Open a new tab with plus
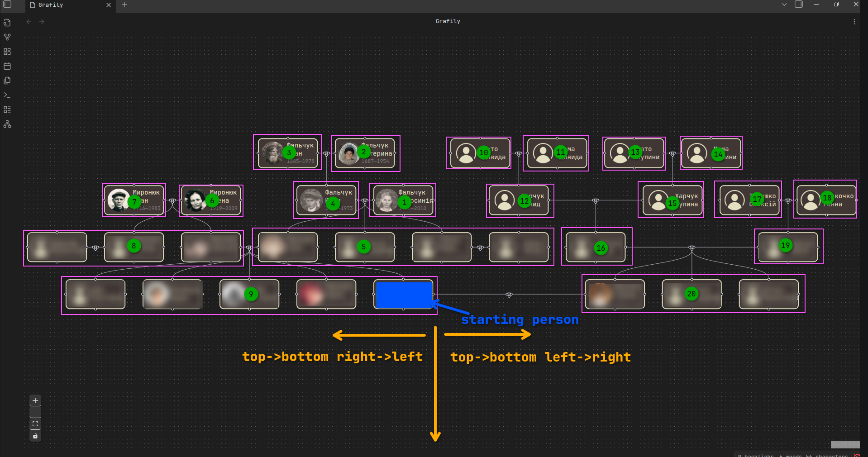Image resolution: width=868 pixels, height=457 pixels. (124, 5)
